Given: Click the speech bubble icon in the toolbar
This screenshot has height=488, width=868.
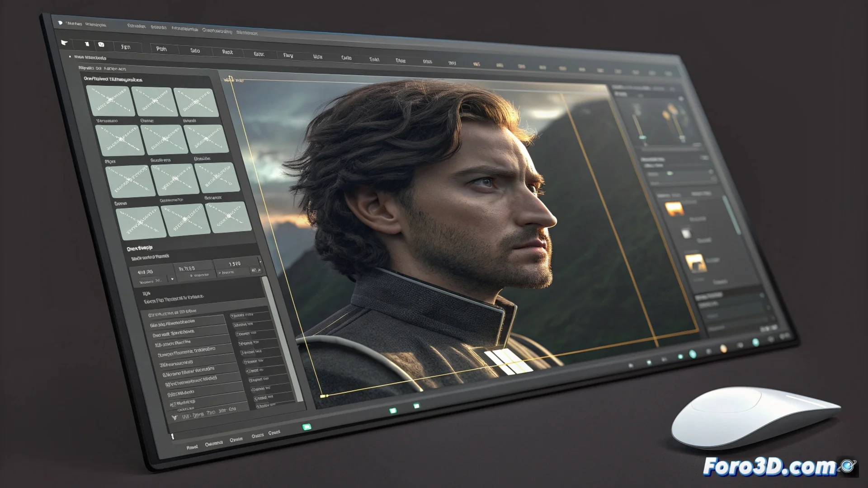Looking at the screenshot, I should tap(101, 45).
